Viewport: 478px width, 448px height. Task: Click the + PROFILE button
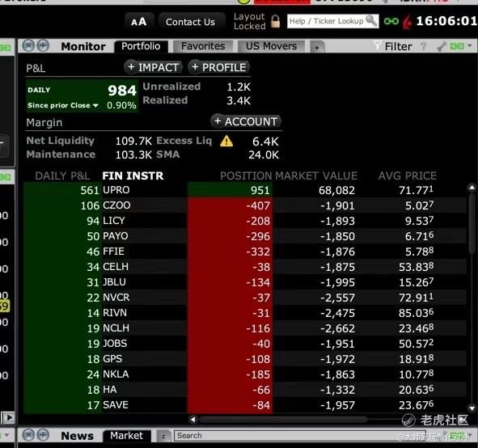click(x=219, y=67)
